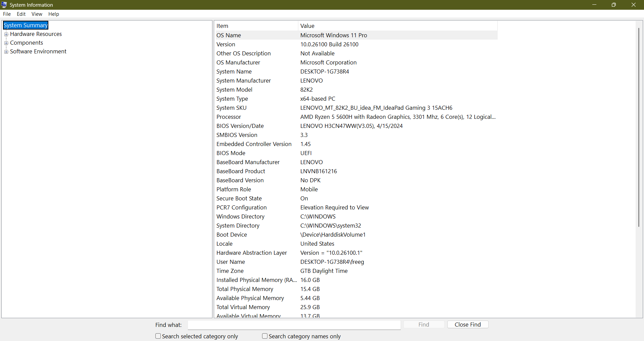
Task: Click C:\WINDOWS\system32 value
Action: [331, 226]
